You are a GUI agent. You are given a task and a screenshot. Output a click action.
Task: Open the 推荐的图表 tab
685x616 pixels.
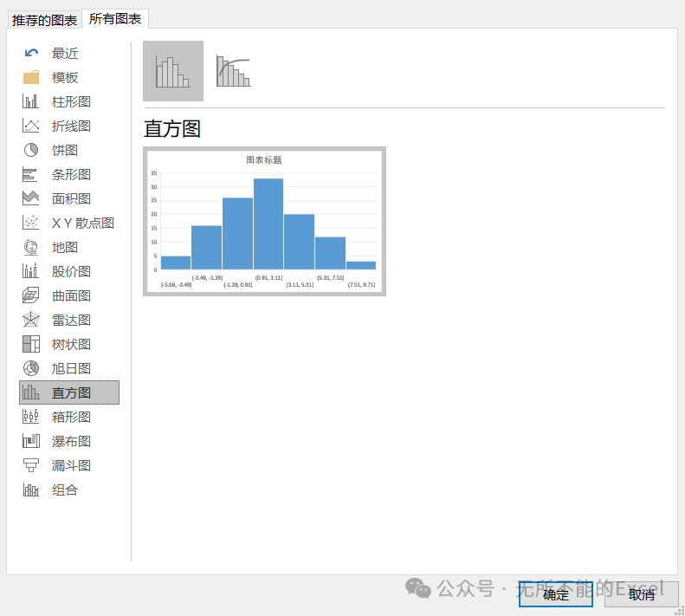click(44, 20)
